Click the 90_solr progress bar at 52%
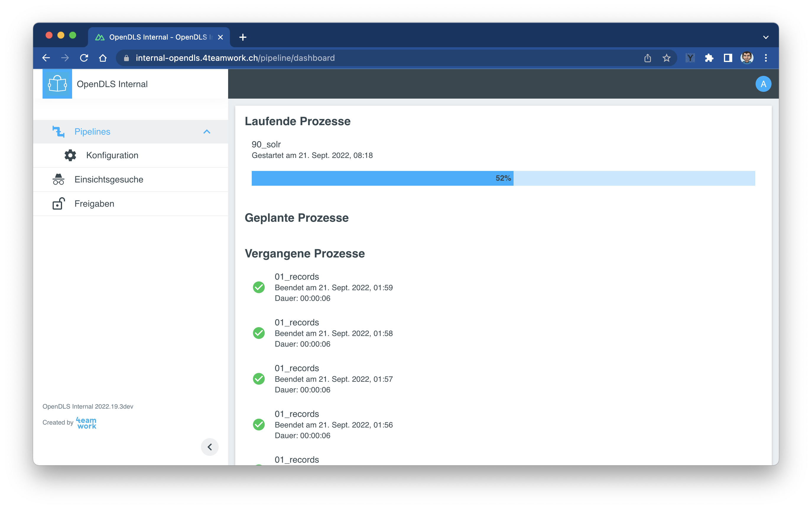Viewport: 812px width, 509px height. [503, 178]
